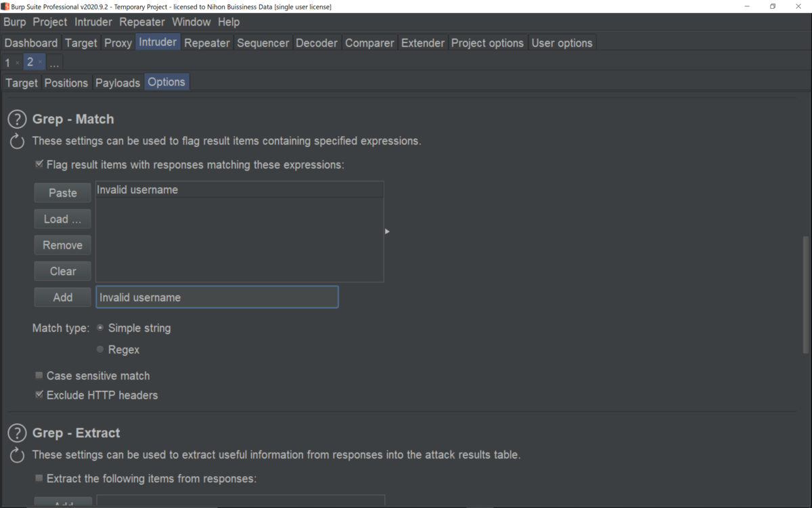Select the Options sub-tab
This screenshot has height=508, width=812.
[166, 82]
